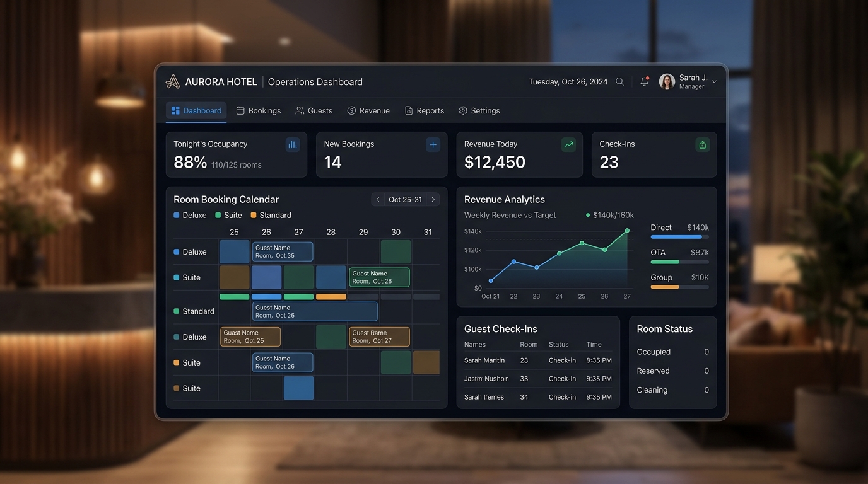Image resolution: width=868 pixels, height=484 pixels.
Task: Open the Suite row Room, Oct 26 booking
Action: click(x=283, y=362)
